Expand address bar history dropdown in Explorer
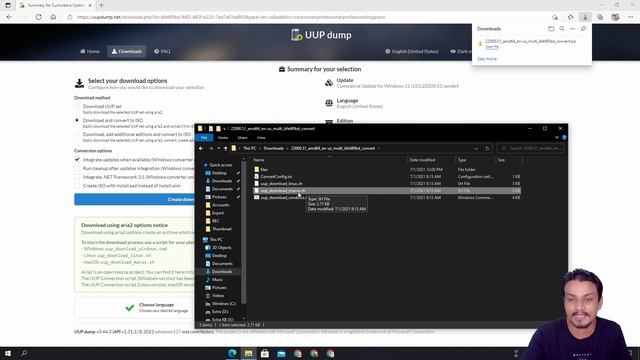The height and width of the screenshot is (360, 640). pyautogui.click(x=476, y=149)
